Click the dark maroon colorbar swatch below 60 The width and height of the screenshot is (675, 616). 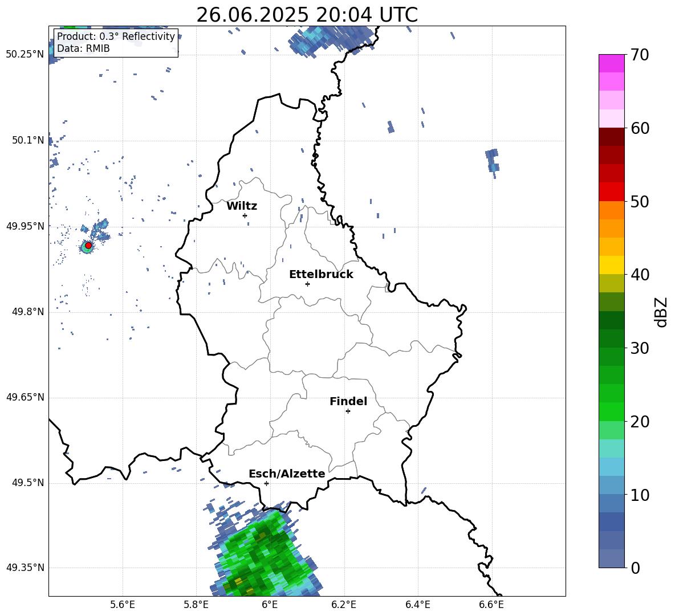[612, 137]
